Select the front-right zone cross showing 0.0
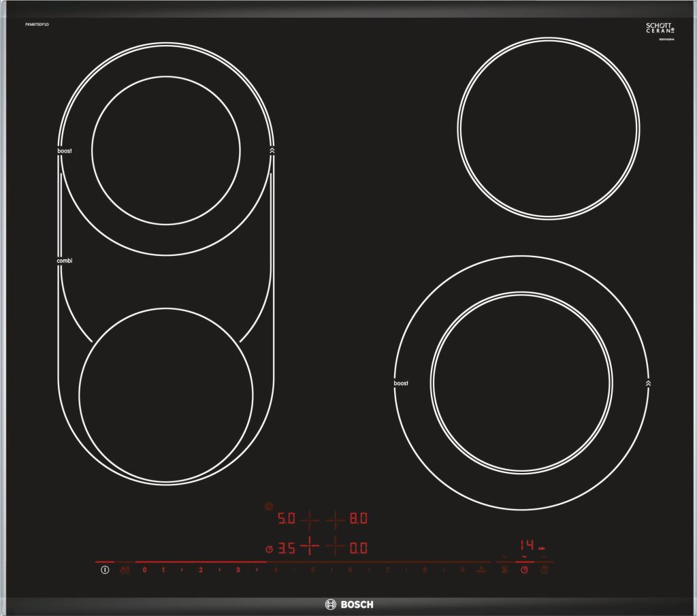The height and width of the screenshot is (616, 697). (335, 547)
